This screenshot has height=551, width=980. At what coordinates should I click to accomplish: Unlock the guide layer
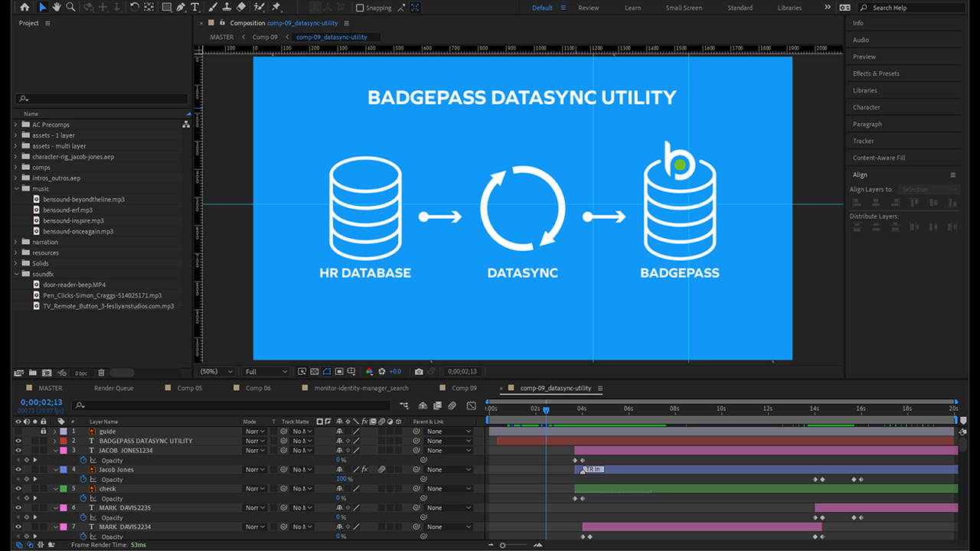click(44, 432)
